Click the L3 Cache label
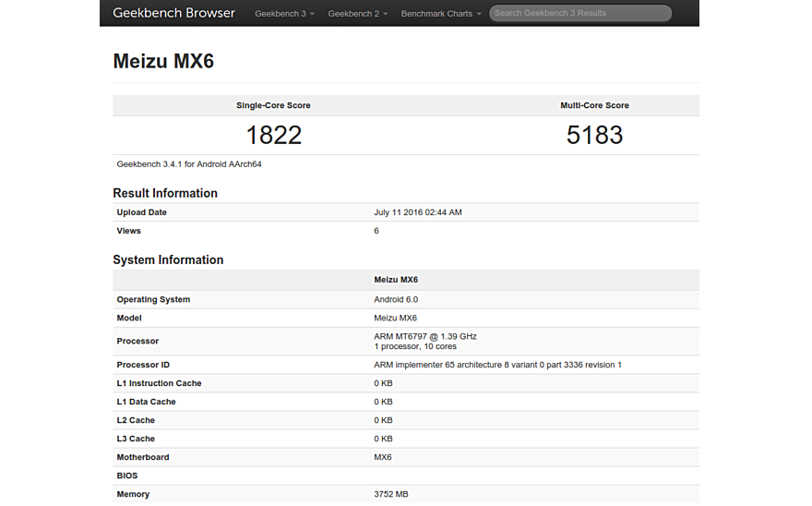Image resolution: width=812 pixels, height=506 pixels. coord(136,440)
